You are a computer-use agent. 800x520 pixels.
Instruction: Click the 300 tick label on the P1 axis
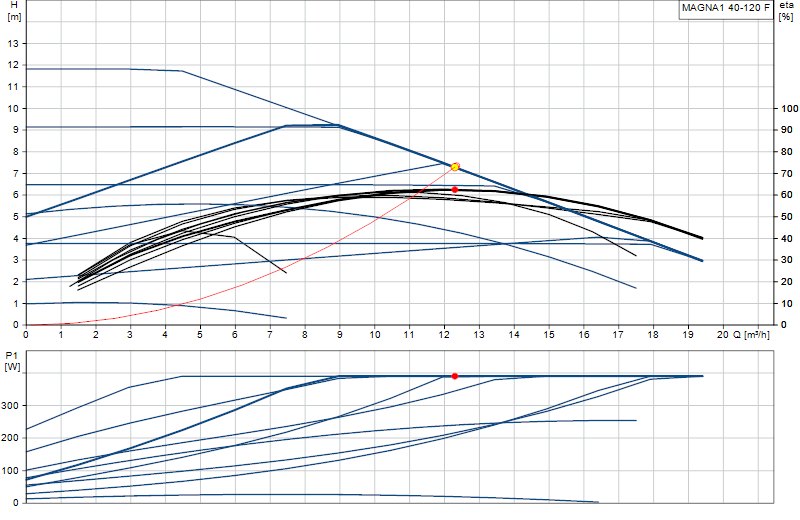(11, 406)
